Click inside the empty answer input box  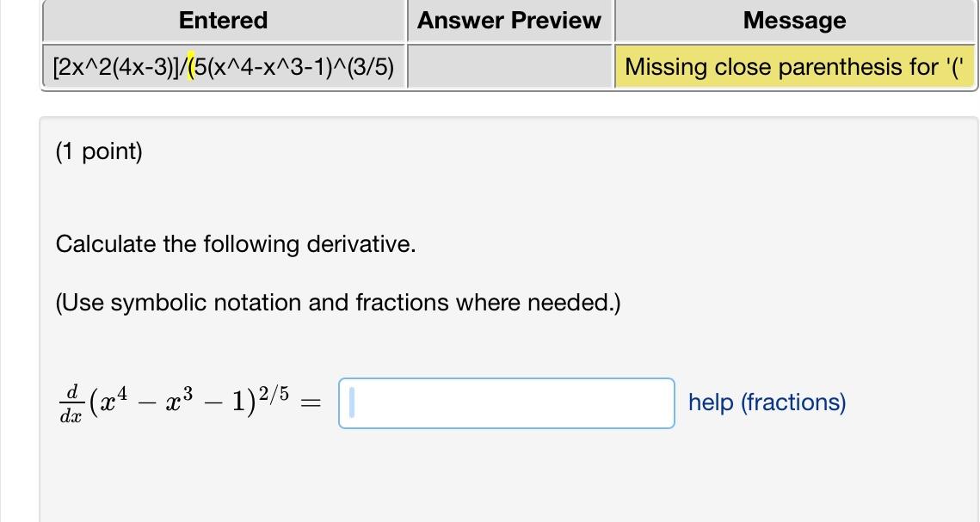(506, 402)
